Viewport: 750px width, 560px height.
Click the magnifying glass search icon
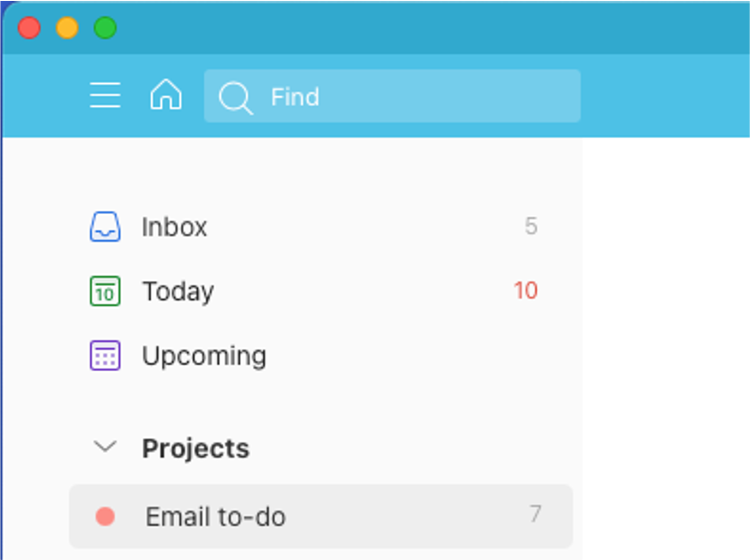coord(235,97)
